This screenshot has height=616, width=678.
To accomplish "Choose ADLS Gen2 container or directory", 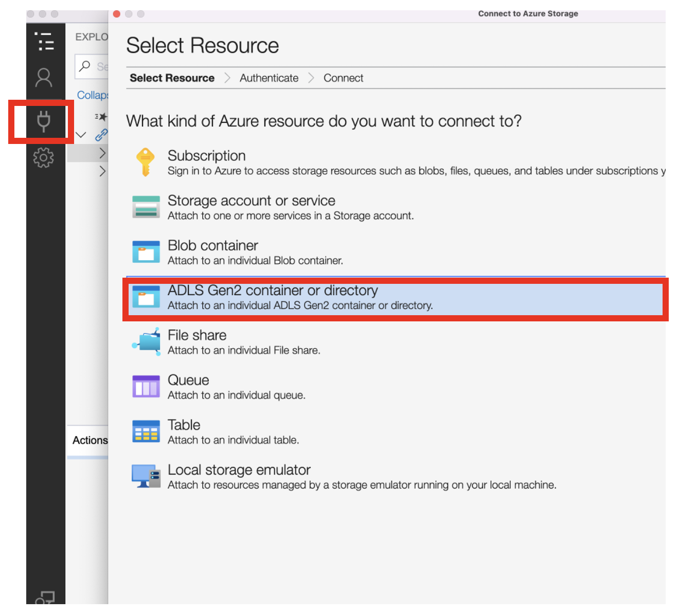I will point(396,297).
